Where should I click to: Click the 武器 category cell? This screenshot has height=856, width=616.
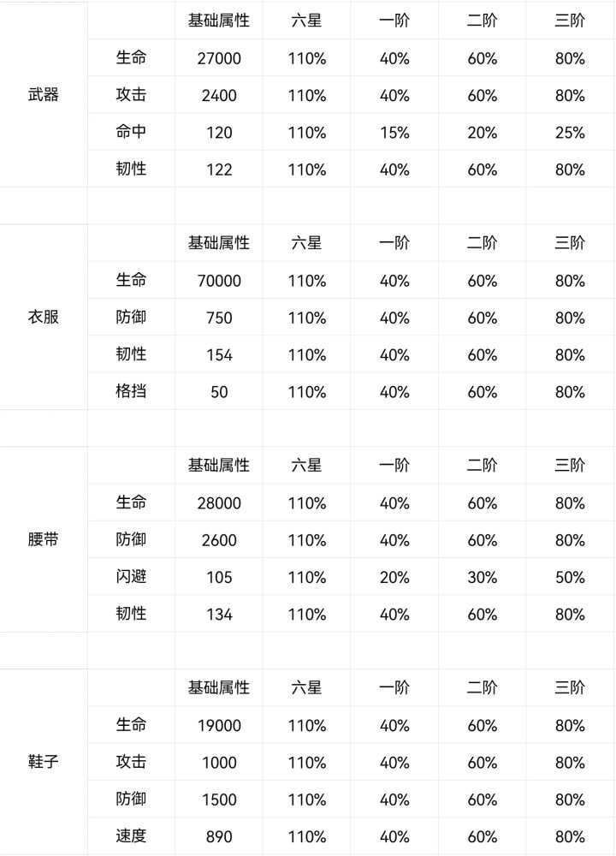click(44, 95)
